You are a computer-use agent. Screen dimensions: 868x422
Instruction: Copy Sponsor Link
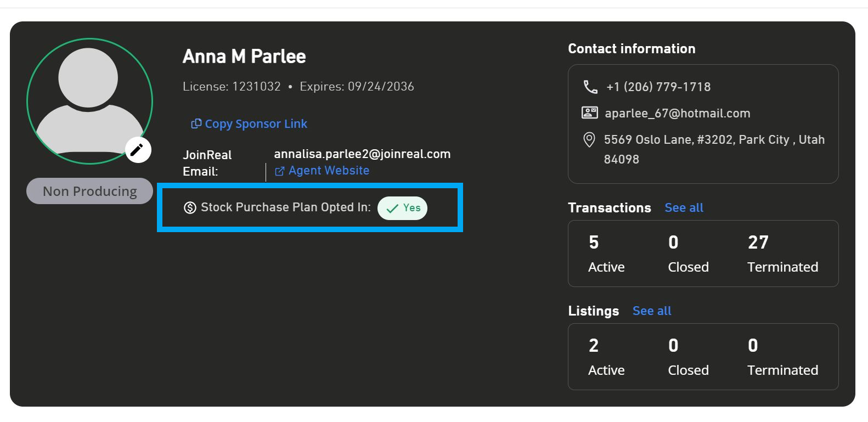(249, 124)
